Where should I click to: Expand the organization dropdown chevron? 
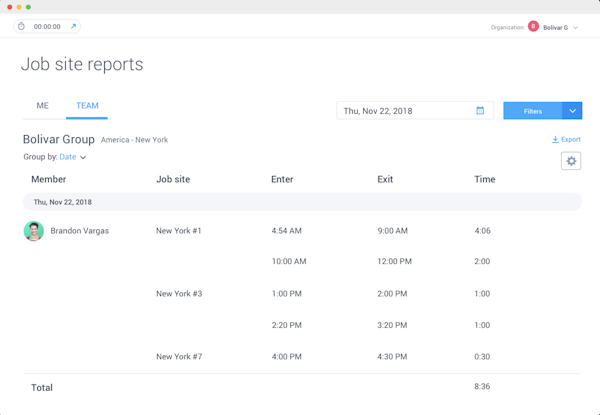[575, 28]
